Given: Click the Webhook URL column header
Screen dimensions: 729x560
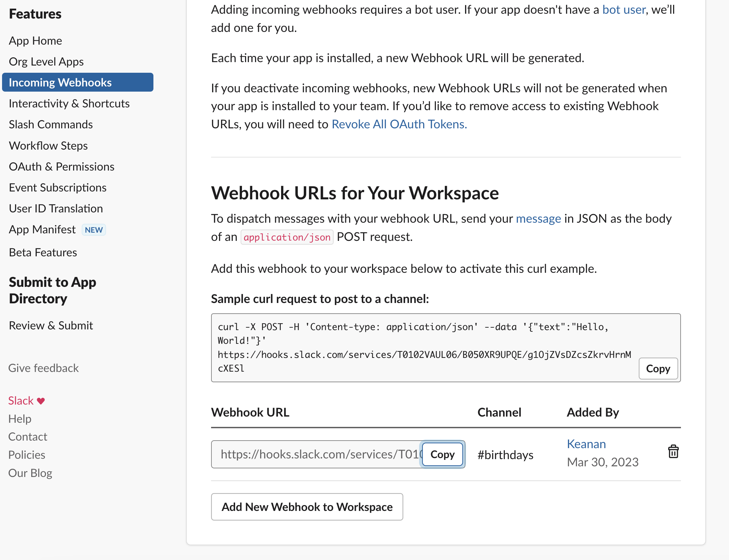Looking at the screenshot, I should [x=250, y=412].
